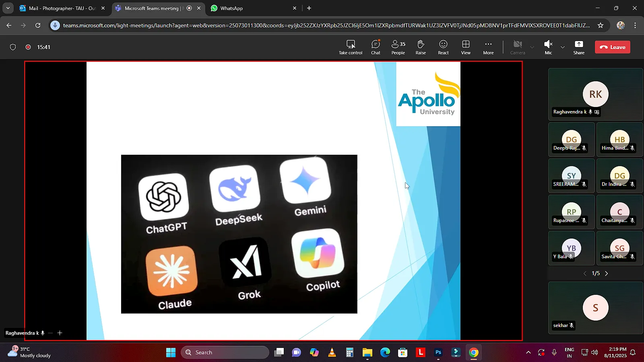Go to previous page of participants
This screenshot has height=362, width=644.
[585, 274]
